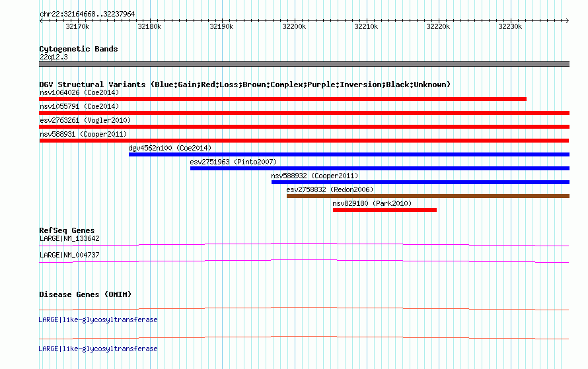Image resolution: width=588 pixels, height=369 pixels.
Task: Click the 32190k ruler tick label
Action: click(221, 26)
